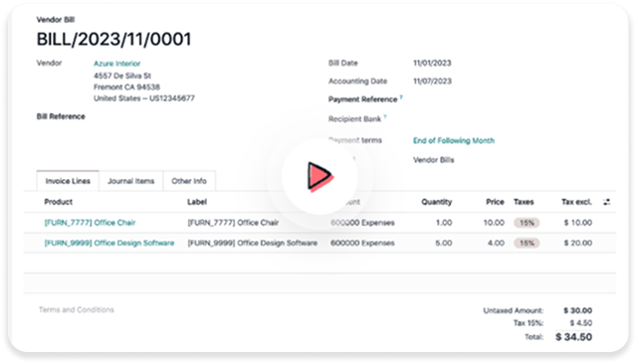Open the [FURN_9999] Office Design Software product link
Viewport: 637px width, 364px height.
point(109,243)
